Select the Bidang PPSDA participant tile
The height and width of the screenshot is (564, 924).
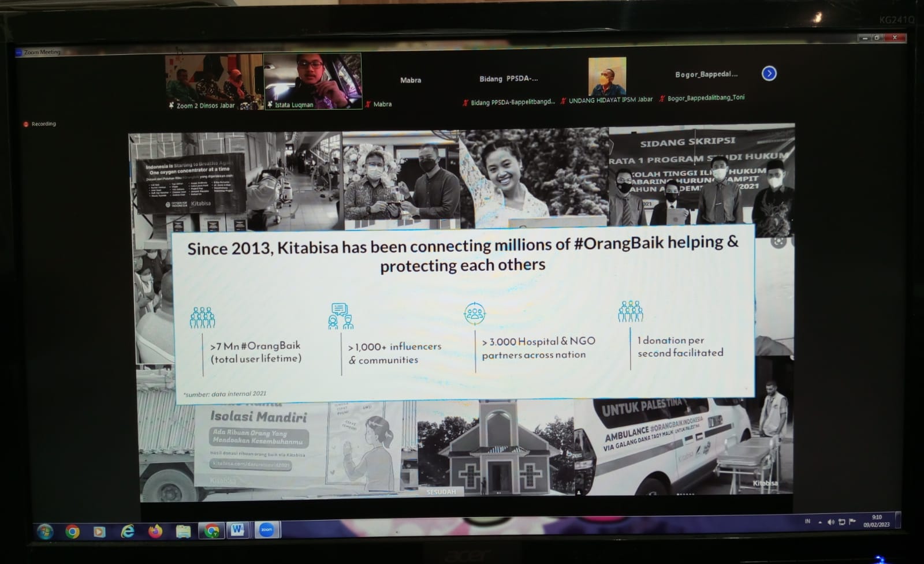pos(509,80)
